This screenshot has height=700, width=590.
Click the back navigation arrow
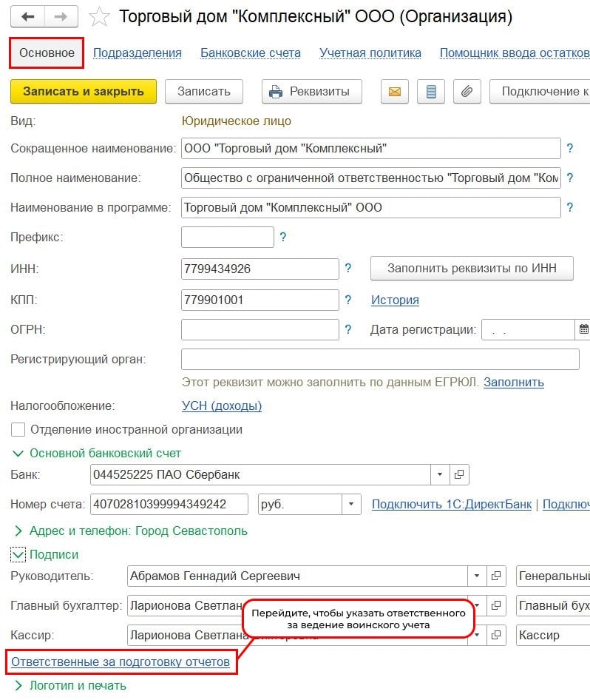pos(28,16)
